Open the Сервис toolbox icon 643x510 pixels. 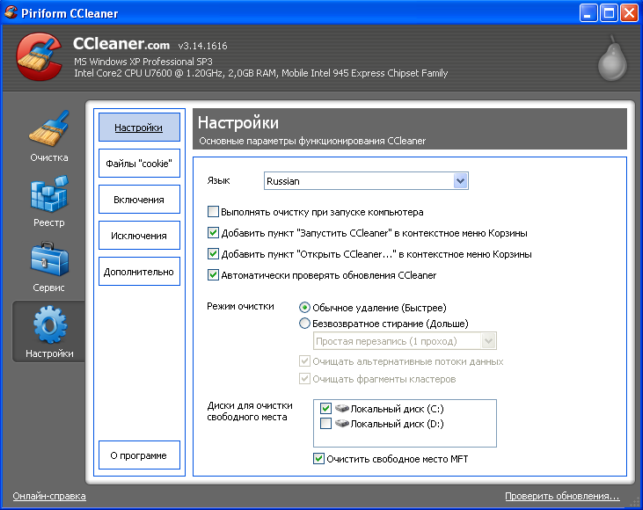pyautogui.click(x=49, y=259)
